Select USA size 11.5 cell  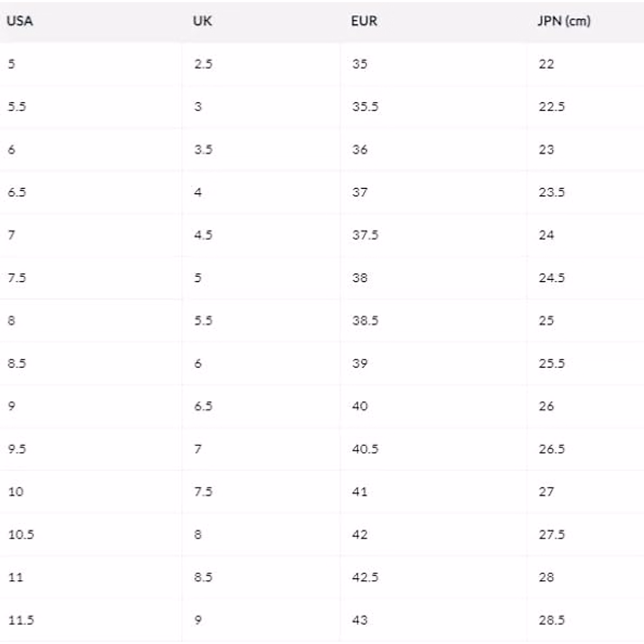point(21,620)
